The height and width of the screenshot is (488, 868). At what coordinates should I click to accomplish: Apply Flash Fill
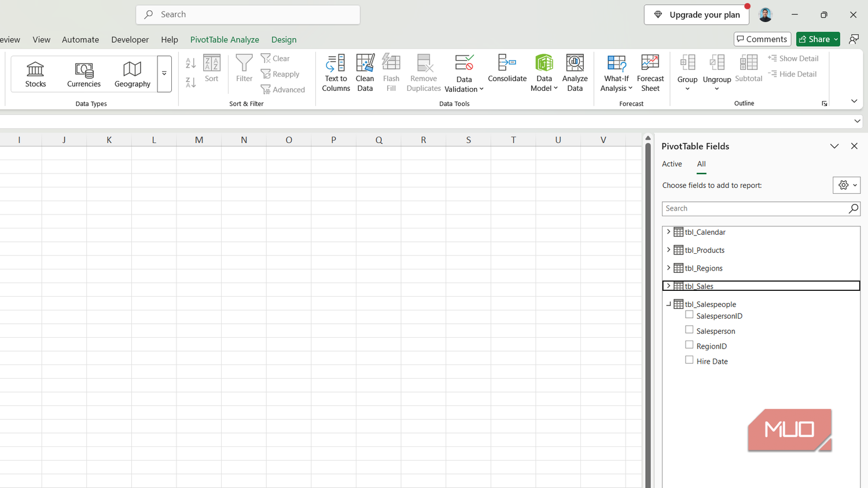coord(391,73)
